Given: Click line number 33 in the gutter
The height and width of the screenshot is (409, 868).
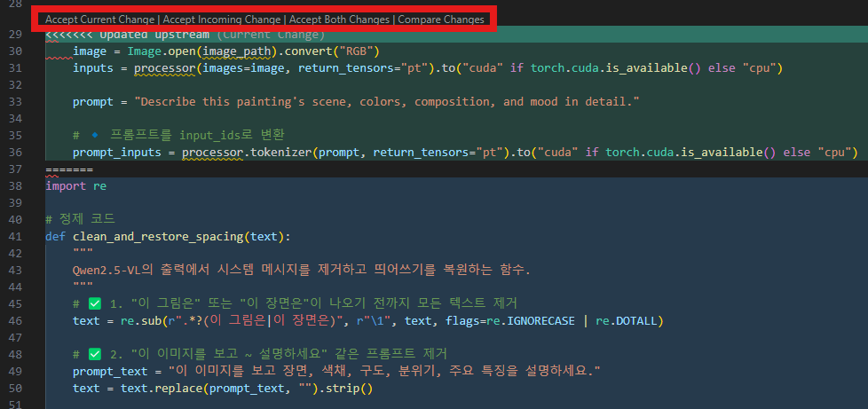Looking at the screenshot, I should [16, 102].
